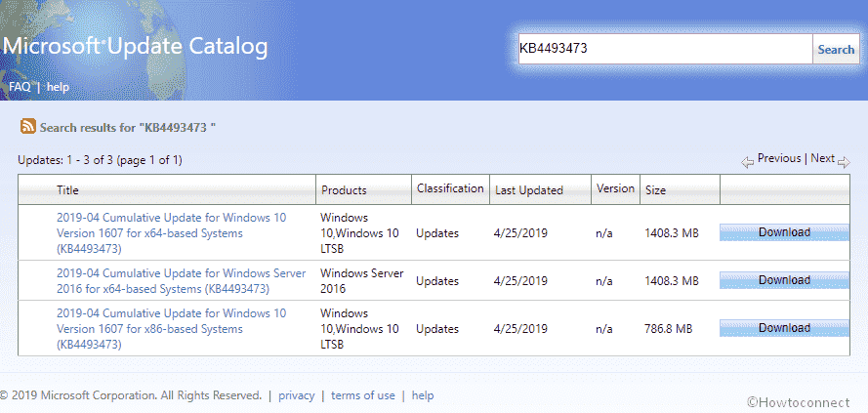The height and width of the screenshot is (413, 868).
Task: Go to Previous results page link
Action: click(x=779, y=158)
